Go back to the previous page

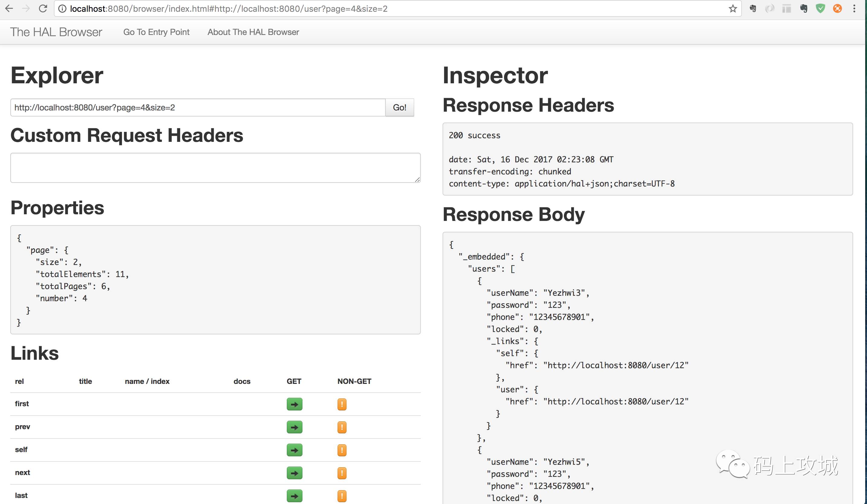click(9, 8)
